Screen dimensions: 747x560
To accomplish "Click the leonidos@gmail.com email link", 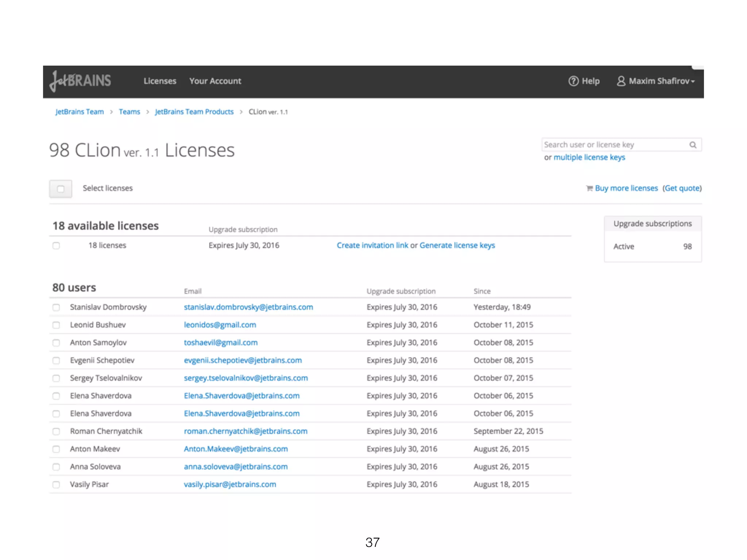I will pos(220,325).
